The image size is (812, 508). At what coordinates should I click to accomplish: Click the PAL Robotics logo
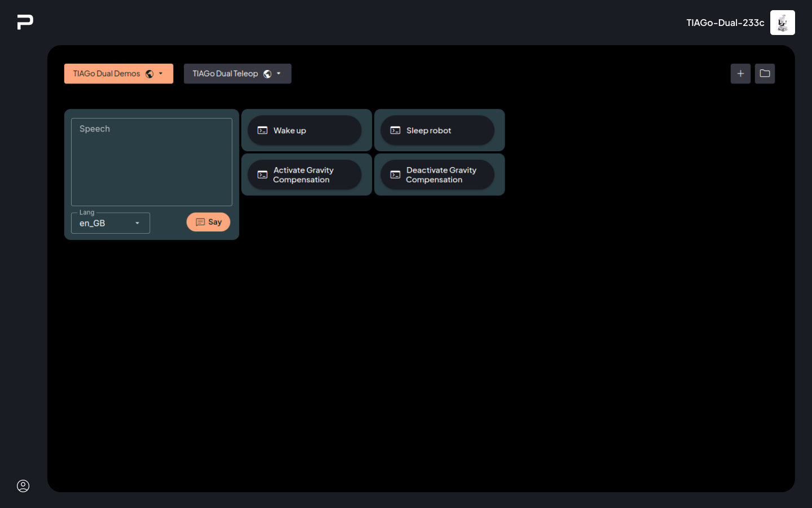coord(25,22)
